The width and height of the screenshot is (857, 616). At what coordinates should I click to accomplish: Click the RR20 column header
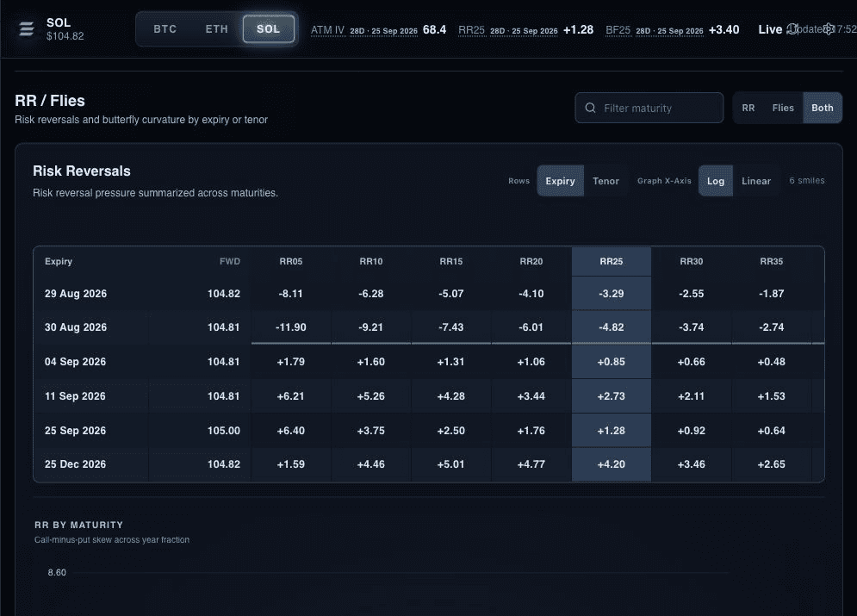(x=531, y=261)
